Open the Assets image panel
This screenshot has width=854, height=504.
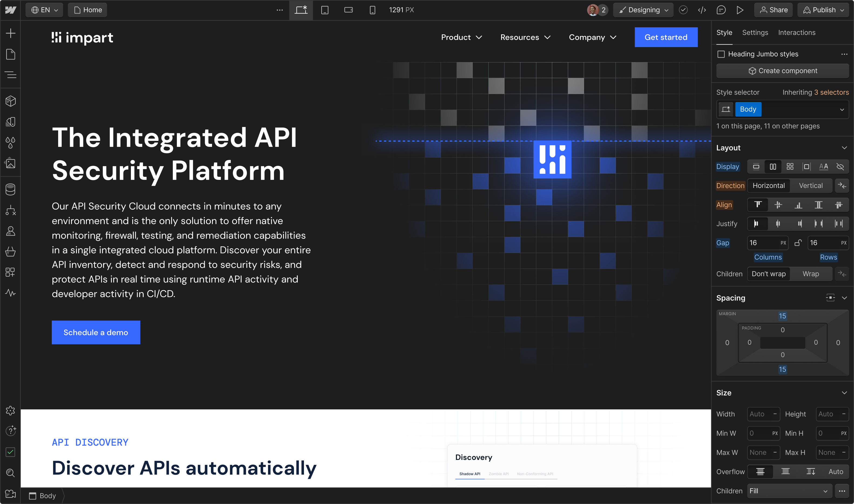(11, 163)
